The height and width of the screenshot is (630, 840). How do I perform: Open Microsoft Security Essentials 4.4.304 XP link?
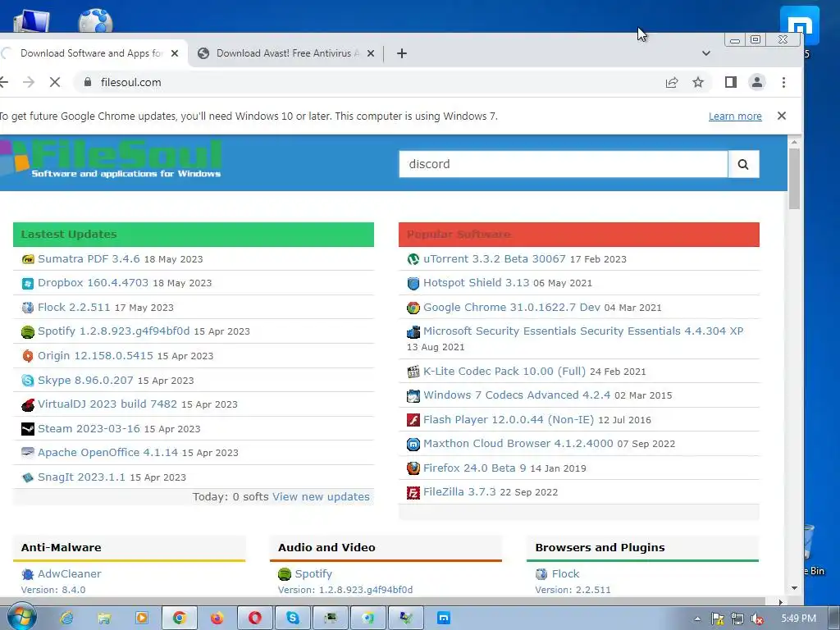[583, 331]
